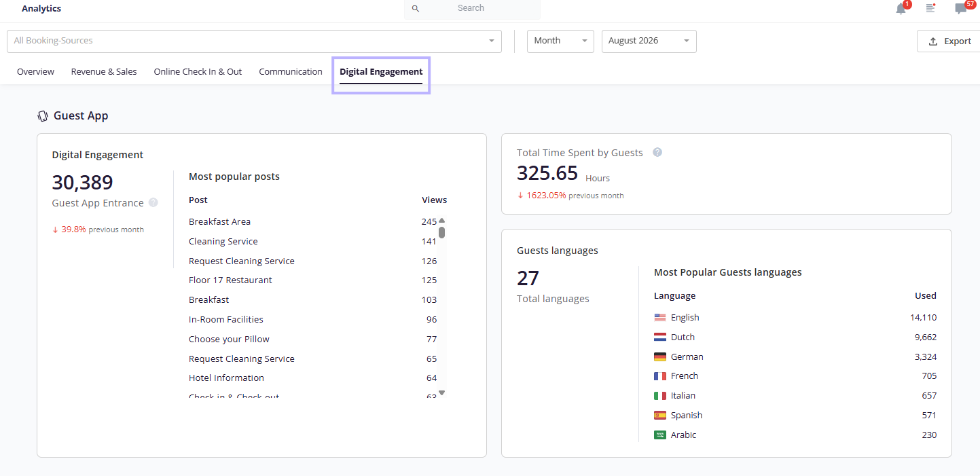The width and height of the screenshot is (980, 476).
Task: Open the notifications bell icon
Action: pyautogui.click(x=901, y=9)
